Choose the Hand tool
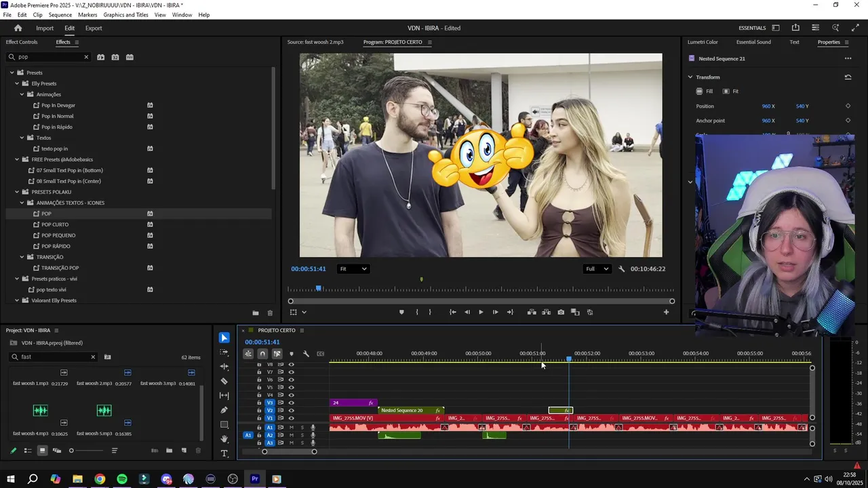Image resolution: width=868 pixels, height=488 pixels. click(x=224, y=439)
